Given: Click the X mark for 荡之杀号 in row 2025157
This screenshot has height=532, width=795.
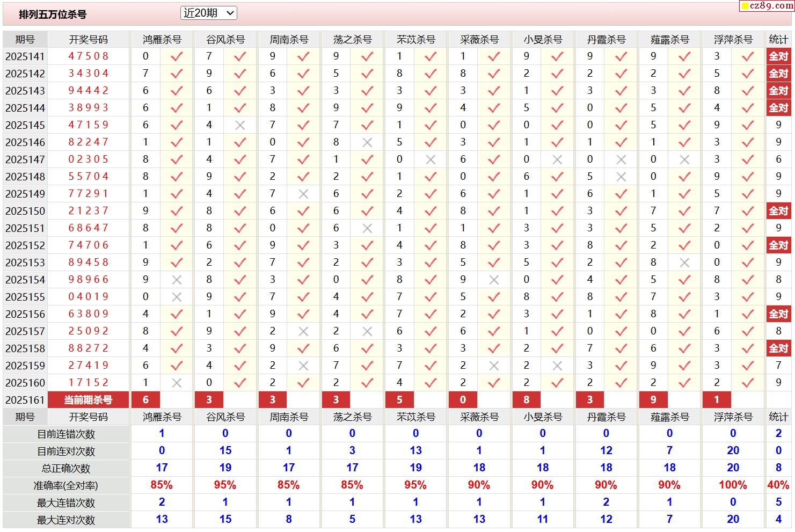Looking at the screenshot, I should (367, 331).
